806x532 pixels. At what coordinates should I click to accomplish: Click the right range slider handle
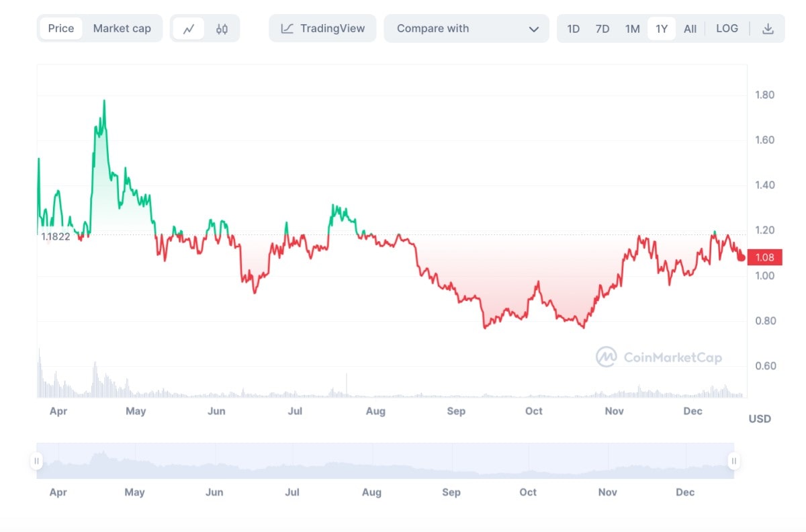pyautogui.click(x=734, y=461)
